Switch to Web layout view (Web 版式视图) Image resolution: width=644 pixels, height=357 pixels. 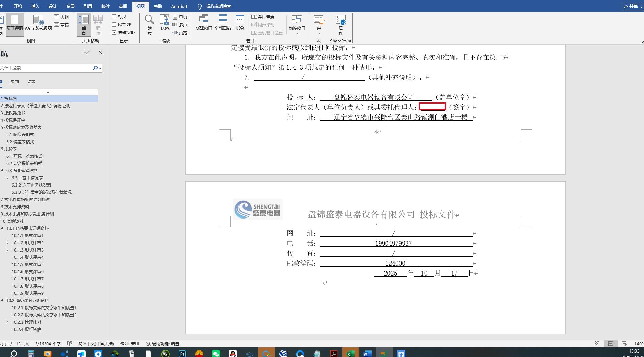tap(38, 23)
